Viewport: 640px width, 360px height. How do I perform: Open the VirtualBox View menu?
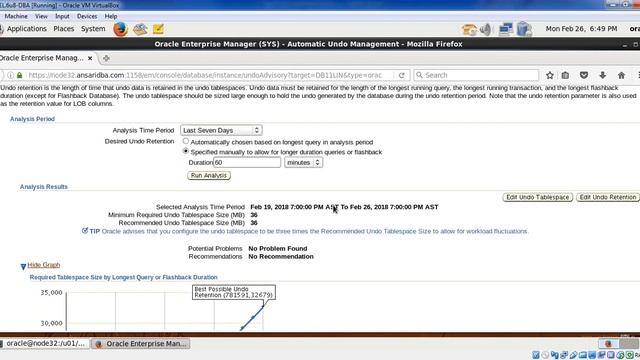click(x=41, y=16)
